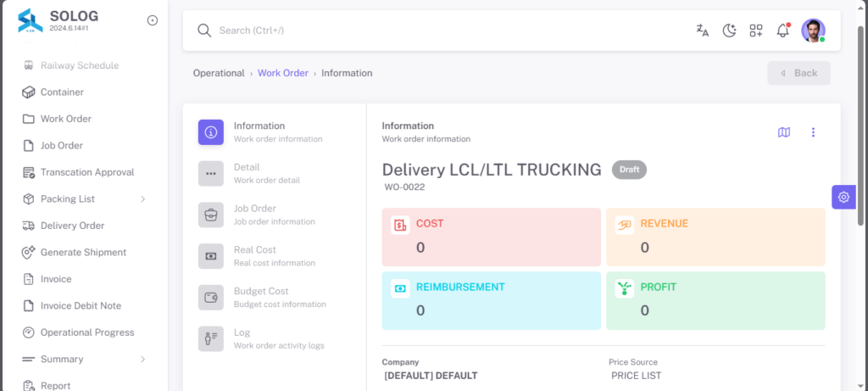Open the user profile avatar
Screen dimensions: 868x391
[813, 31]
